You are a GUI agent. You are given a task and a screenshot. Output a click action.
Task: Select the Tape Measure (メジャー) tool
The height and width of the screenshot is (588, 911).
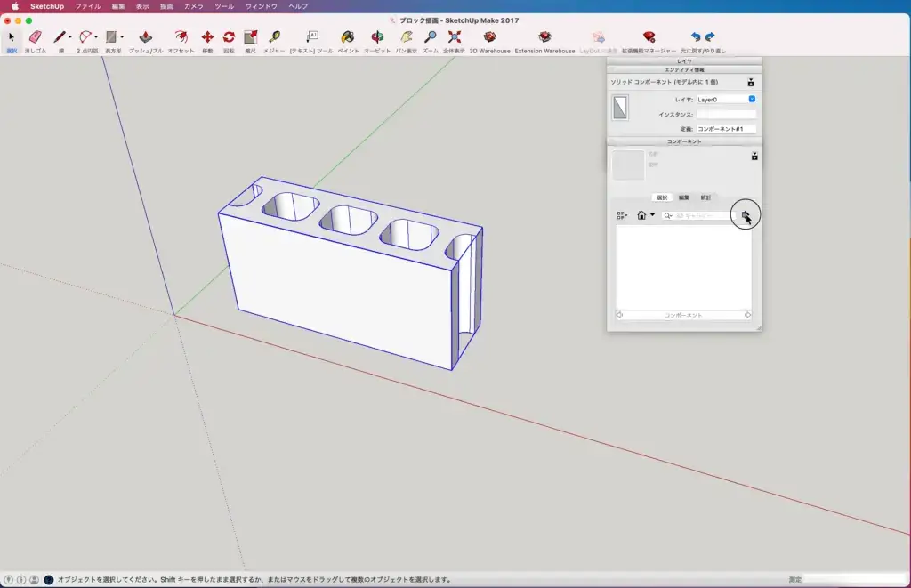click(274, 37)
